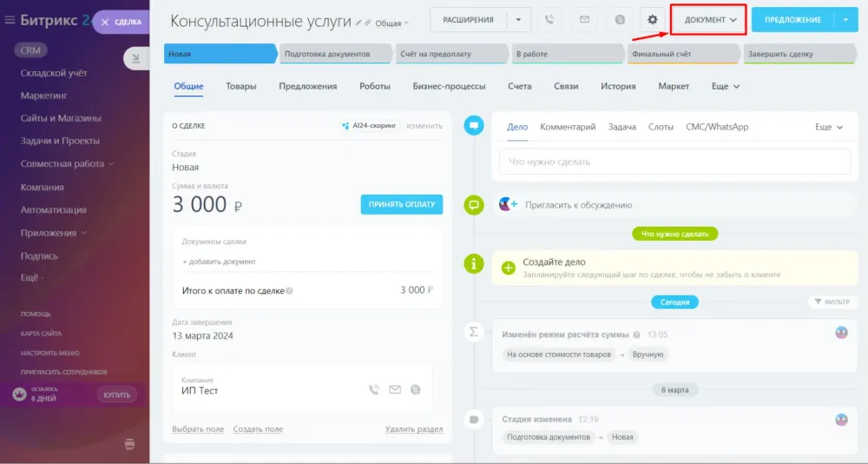Go to the Бизнес-процессы tab
868x464 pixels.
(x=449, y=87)
